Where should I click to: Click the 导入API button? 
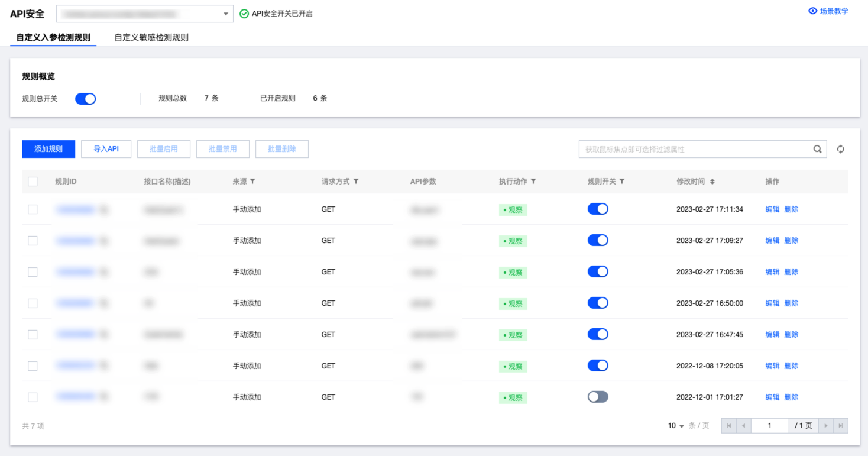[x=106, y=149]
